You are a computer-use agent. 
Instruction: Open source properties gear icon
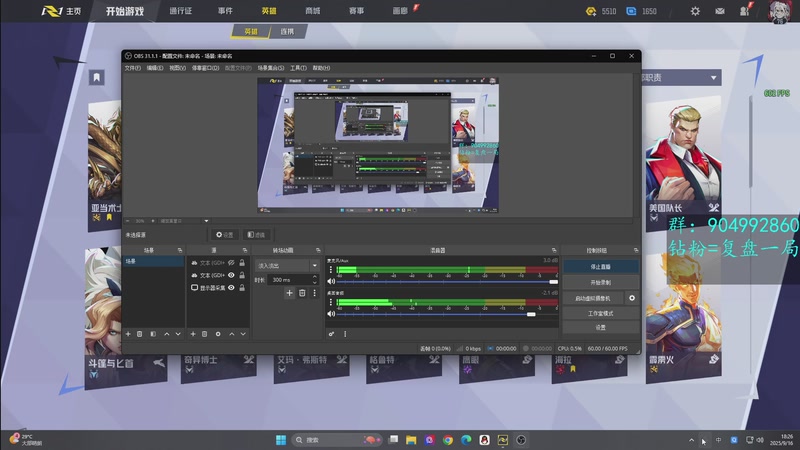coord(218,334)
